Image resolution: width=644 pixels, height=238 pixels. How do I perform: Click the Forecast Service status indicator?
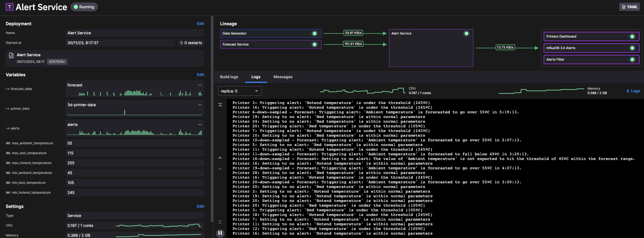315,44
